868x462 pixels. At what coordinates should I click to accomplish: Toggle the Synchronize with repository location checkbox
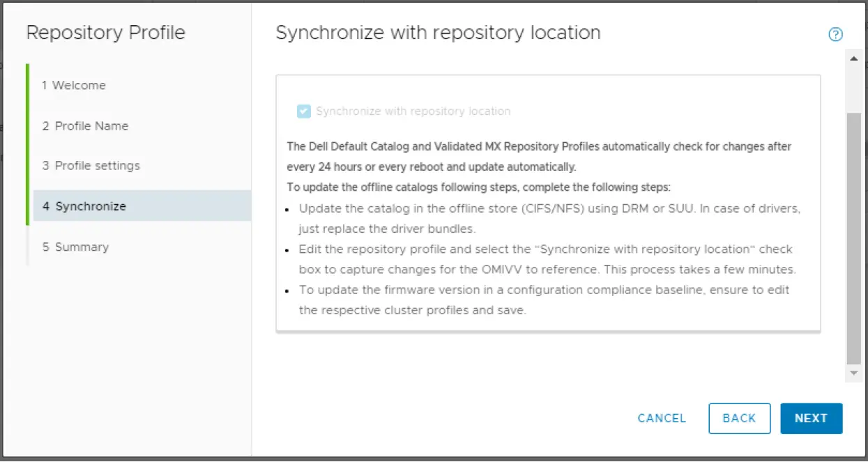pyautogui.click(x=304, y=111)
